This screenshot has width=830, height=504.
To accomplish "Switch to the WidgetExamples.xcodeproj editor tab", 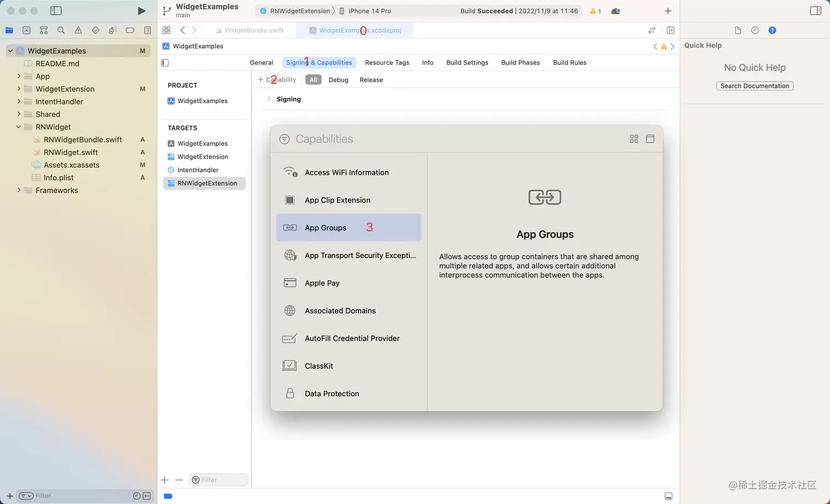I will (x=355, y=30).
